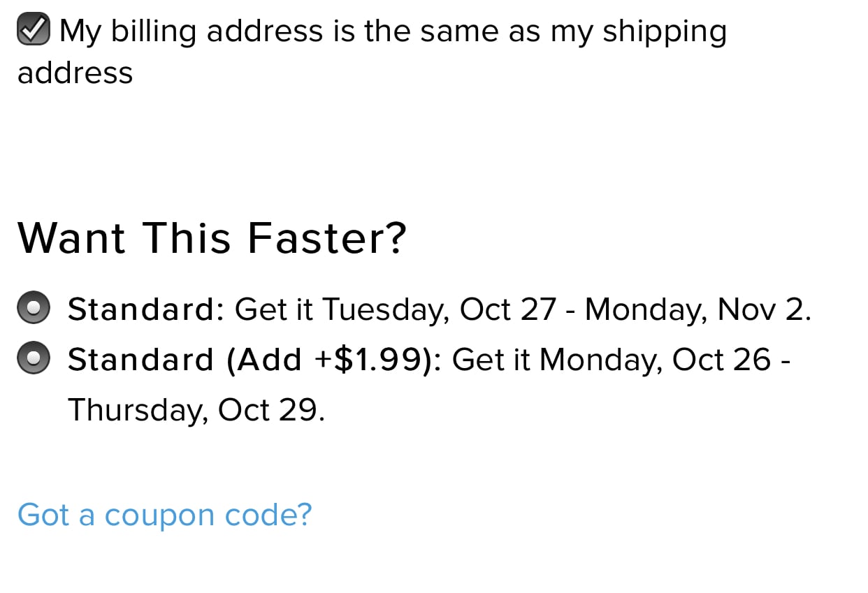The height and width of the screenshot is (593, 868).
Task: Click the word "Faster?" in the heading
Action: (326, 237)
